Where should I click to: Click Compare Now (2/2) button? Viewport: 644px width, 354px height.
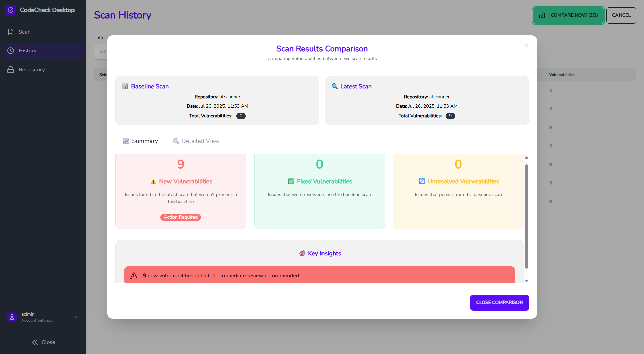568,15
